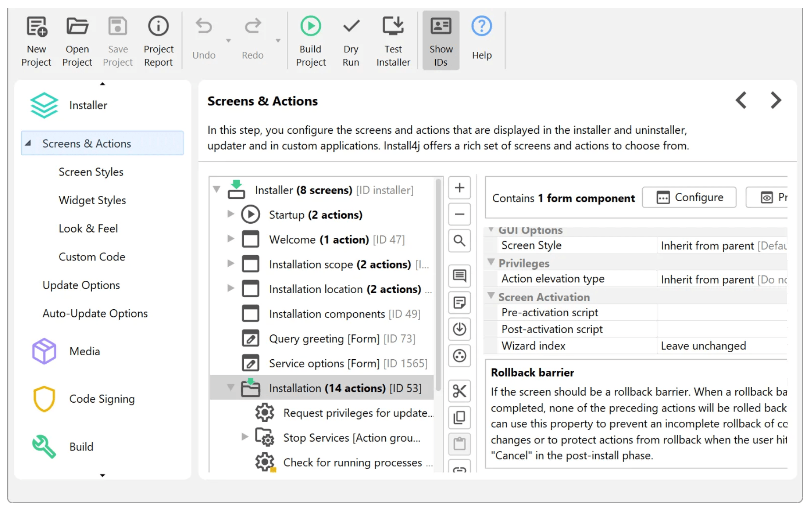Collapse the GUI Options property group

(x=491, y=230)
